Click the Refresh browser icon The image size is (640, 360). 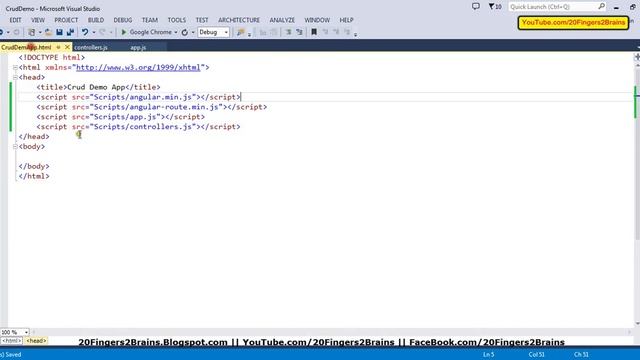(x=185, y=32)
